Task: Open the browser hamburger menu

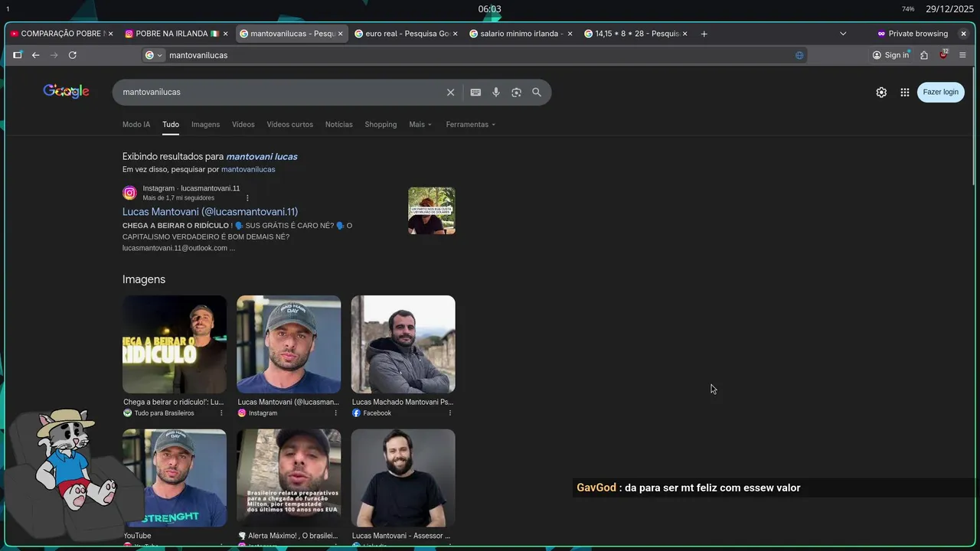Action: (963, 55)
